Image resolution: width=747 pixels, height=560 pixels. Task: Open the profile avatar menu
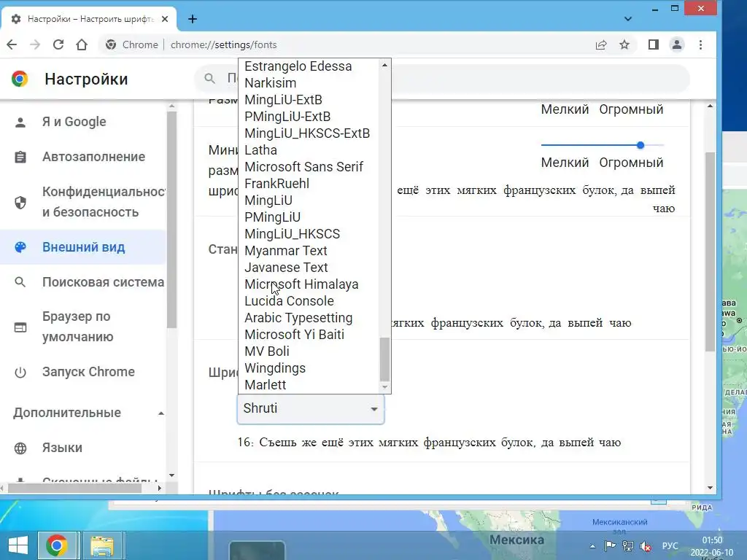677,44
